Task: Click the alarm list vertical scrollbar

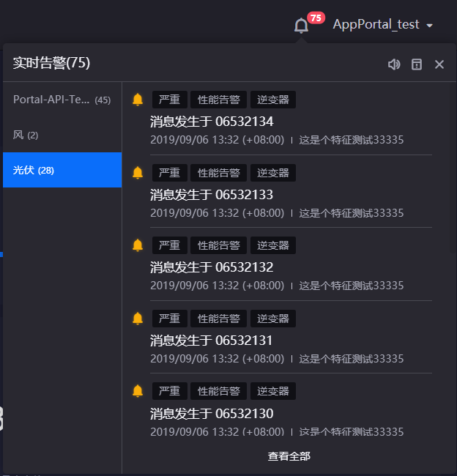Action: 452,161
